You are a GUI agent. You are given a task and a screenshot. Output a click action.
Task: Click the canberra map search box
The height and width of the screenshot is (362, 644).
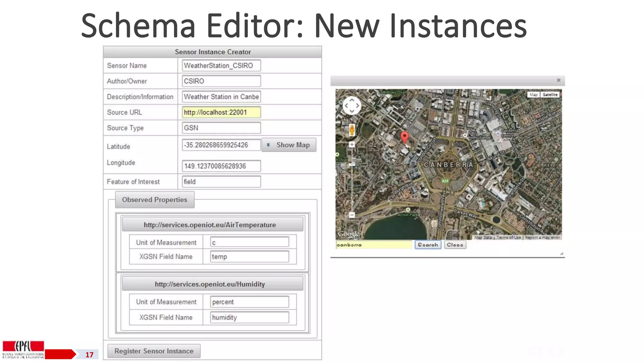[374, 245]
